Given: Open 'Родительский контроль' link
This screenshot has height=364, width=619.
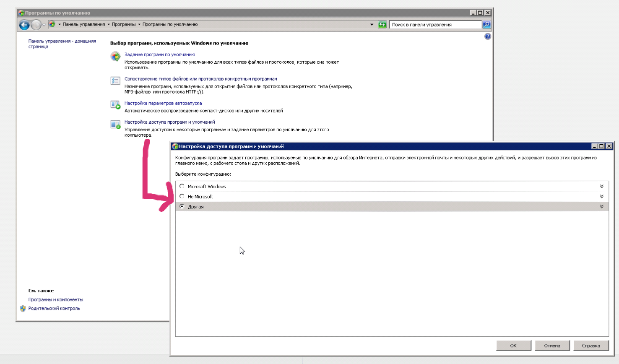Looking at the screenshot, I should [x=54, y=308].
